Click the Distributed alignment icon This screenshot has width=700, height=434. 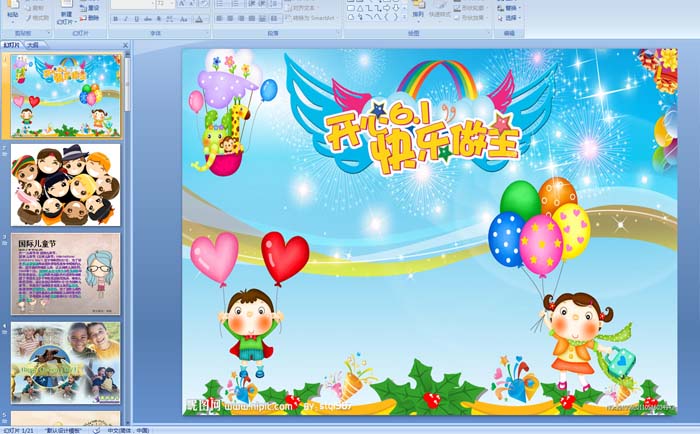pyautogui.click(x=262, y=18)
